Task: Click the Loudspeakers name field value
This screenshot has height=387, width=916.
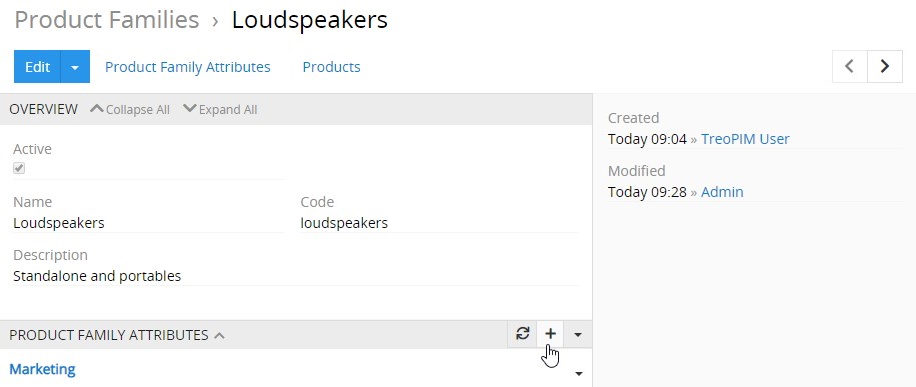Action: click(59, 223)
